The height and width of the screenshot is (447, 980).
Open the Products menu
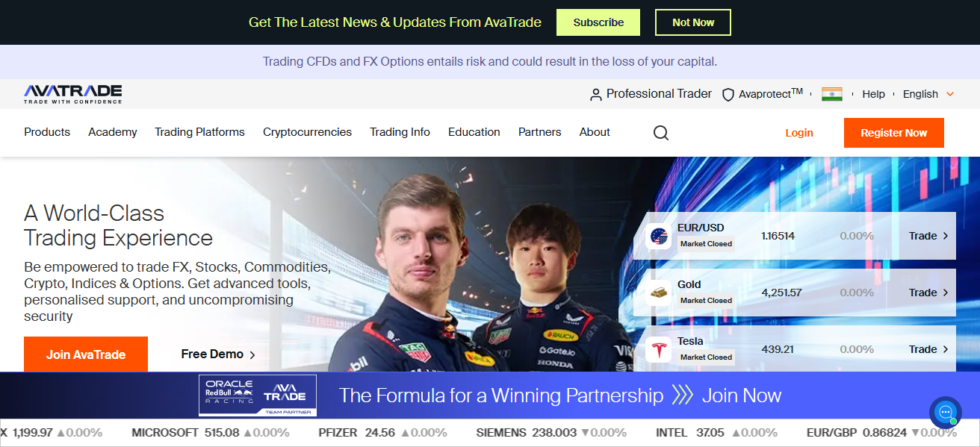click(x=47, y=132)
